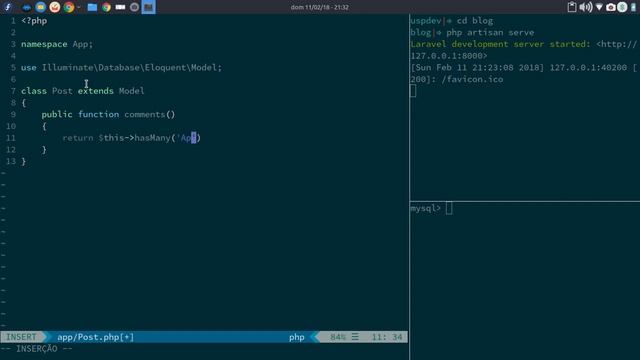Click the volume speaker tray icon

point(586,7)
